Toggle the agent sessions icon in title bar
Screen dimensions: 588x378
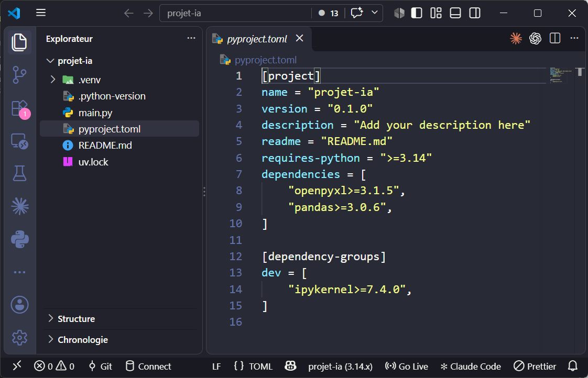coord(399,13)
